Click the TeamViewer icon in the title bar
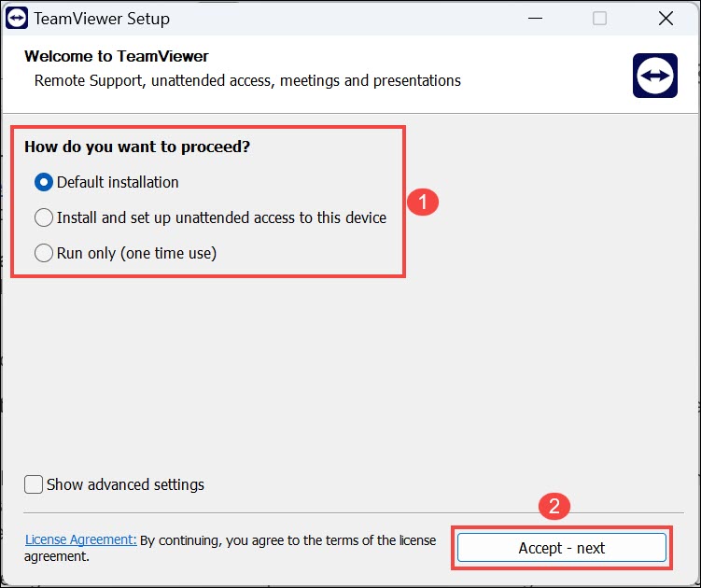The width and height of the screenshot is (701, 588). pos(17,18)
